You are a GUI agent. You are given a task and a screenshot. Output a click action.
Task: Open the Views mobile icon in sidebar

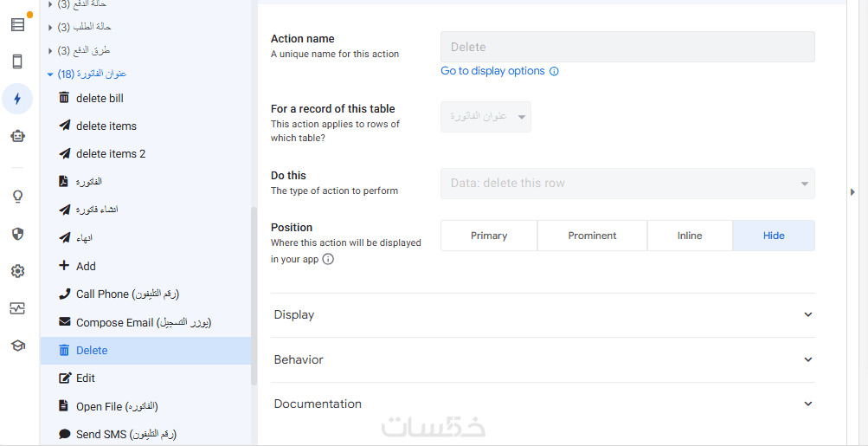(x=17, y=61)
